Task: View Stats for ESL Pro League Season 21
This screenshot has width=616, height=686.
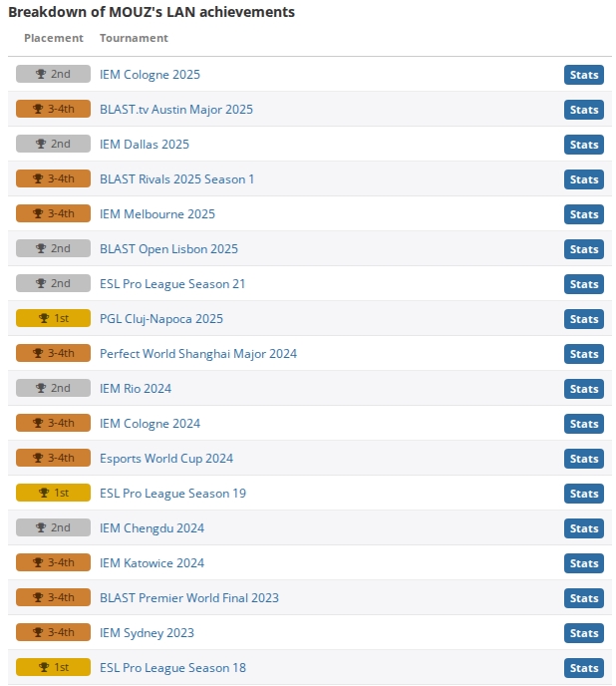Action: click(584, 284)
